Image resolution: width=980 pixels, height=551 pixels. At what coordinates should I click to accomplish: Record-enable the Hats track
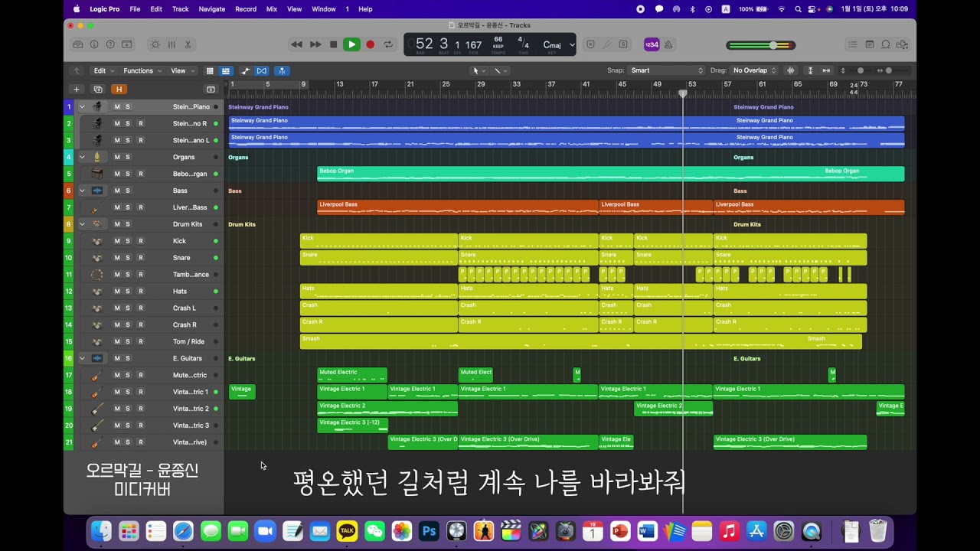[140, 292]
